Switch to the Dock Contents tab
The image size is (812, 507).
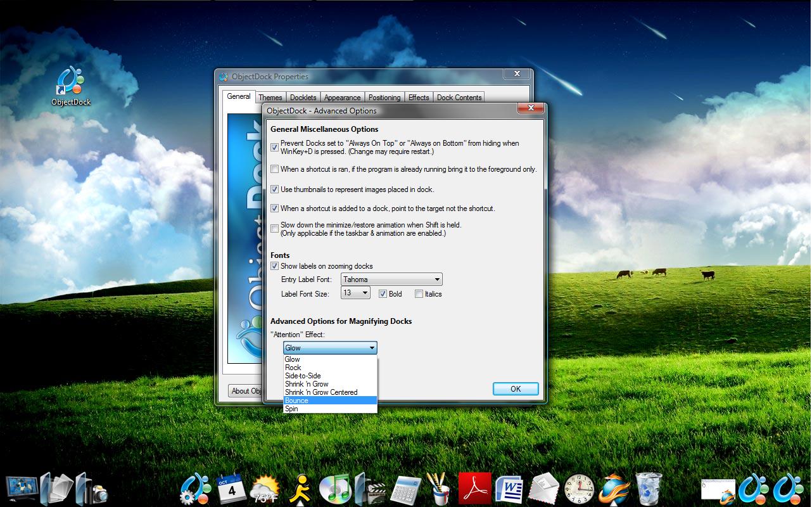[459, 98]
